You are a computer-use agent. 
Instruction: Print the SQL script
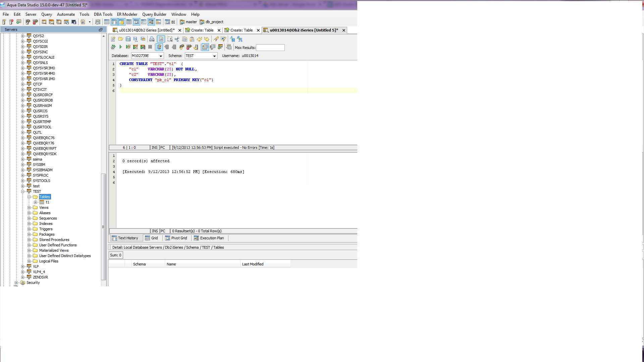coord(152,39)
